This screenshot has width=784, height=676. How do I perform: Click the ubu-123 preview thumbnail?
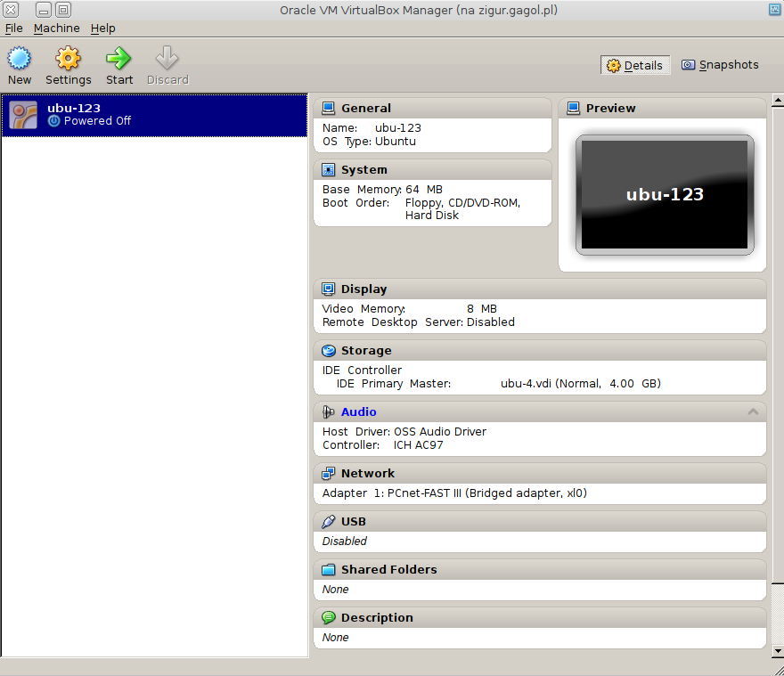tap(664, 194)
